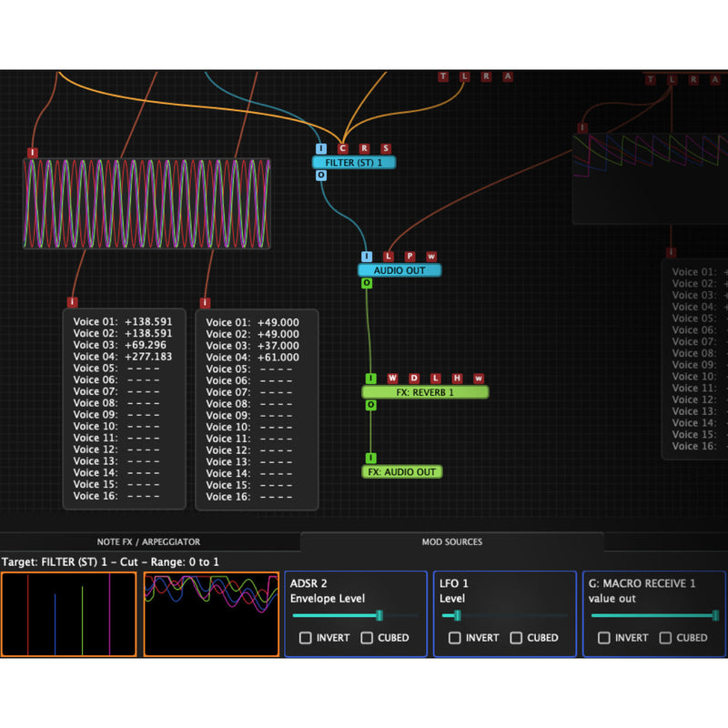Click the C cutoff port on Filter (ST) 1
The image size is (728, 728).
click(x=343, y=148)
